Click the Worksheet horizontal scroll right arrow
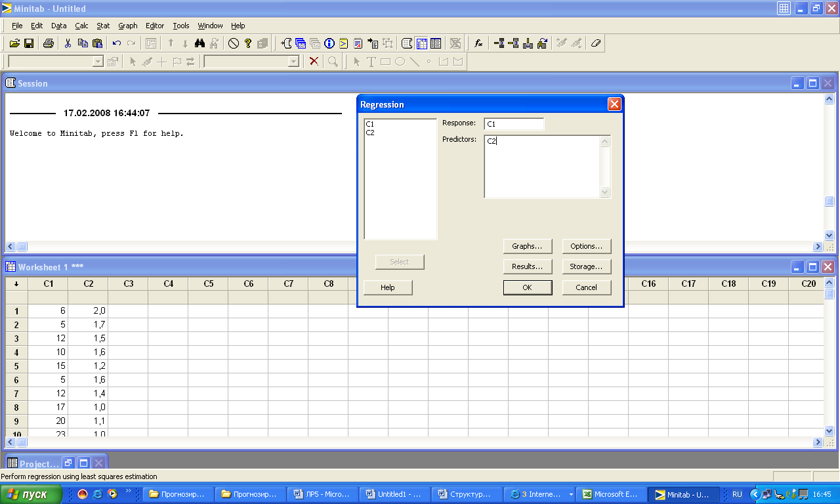This screenshot has width=840, height=504. pos(818,442)
